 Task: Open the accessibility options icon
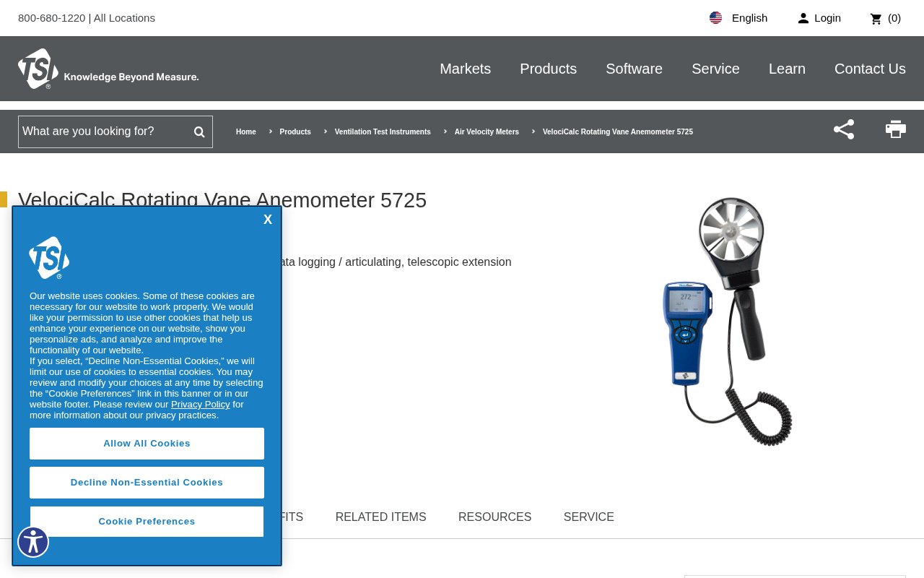click(33, 542)
